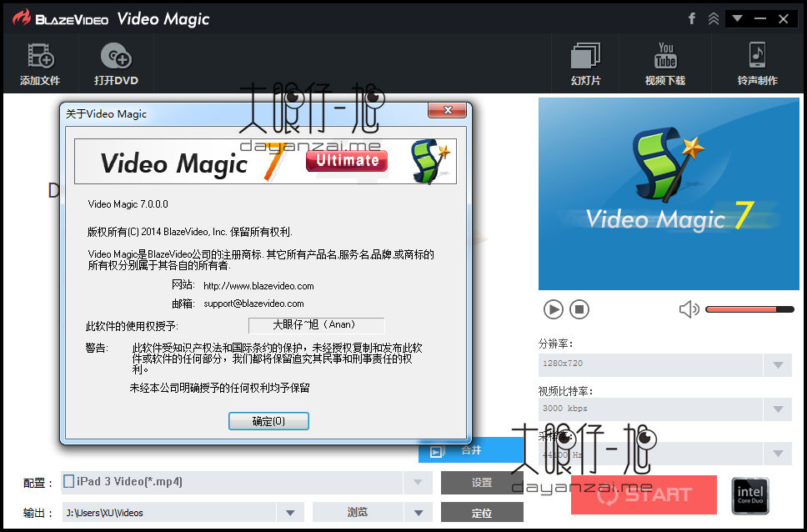
Task: Mute the volume speaker icon
Action: click(689, 309)
